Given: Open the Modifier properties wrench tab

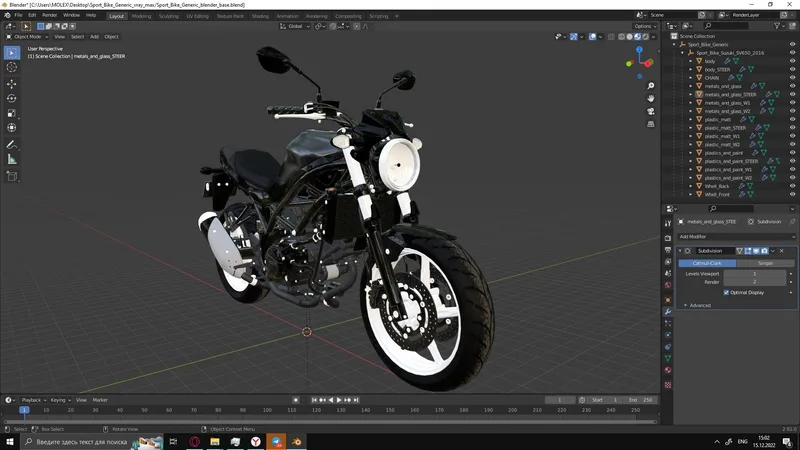Looking at the screenshot, I should click(x=668, y=312).
